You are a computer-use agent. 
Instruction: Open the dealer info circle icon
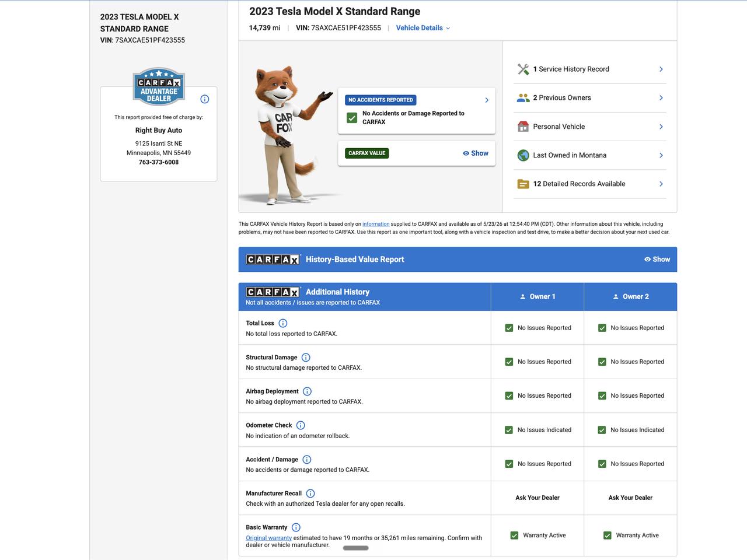point(205,99)
